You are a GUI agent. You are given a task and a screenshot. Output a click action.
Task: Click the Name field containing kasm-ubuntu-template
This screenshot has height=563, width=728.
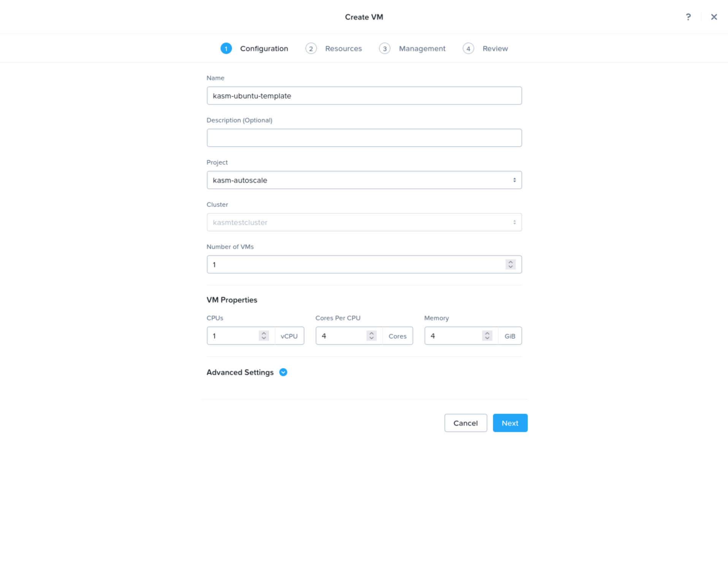click(x=364, y=95)
